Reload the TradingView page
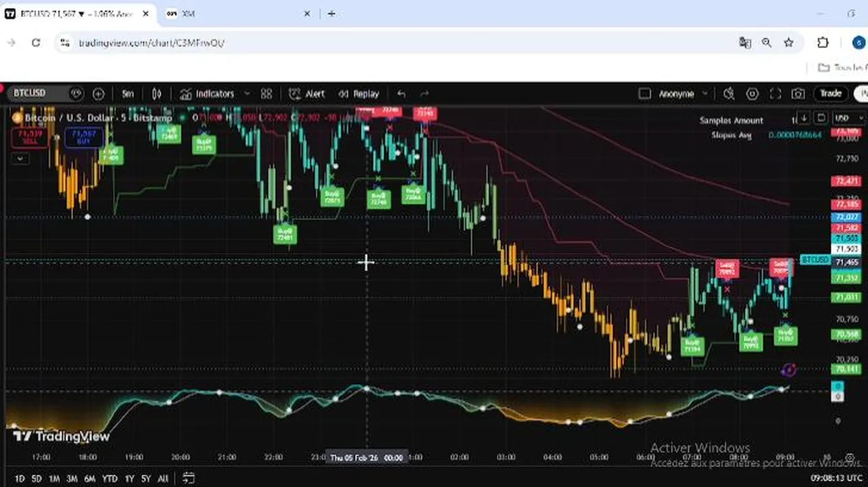 tap(36, 43)
